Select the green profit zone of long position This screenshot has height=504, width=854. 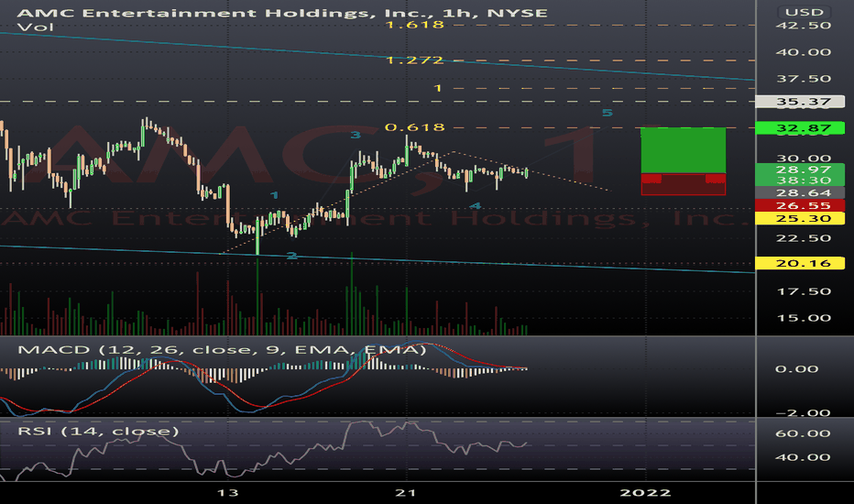683,151
